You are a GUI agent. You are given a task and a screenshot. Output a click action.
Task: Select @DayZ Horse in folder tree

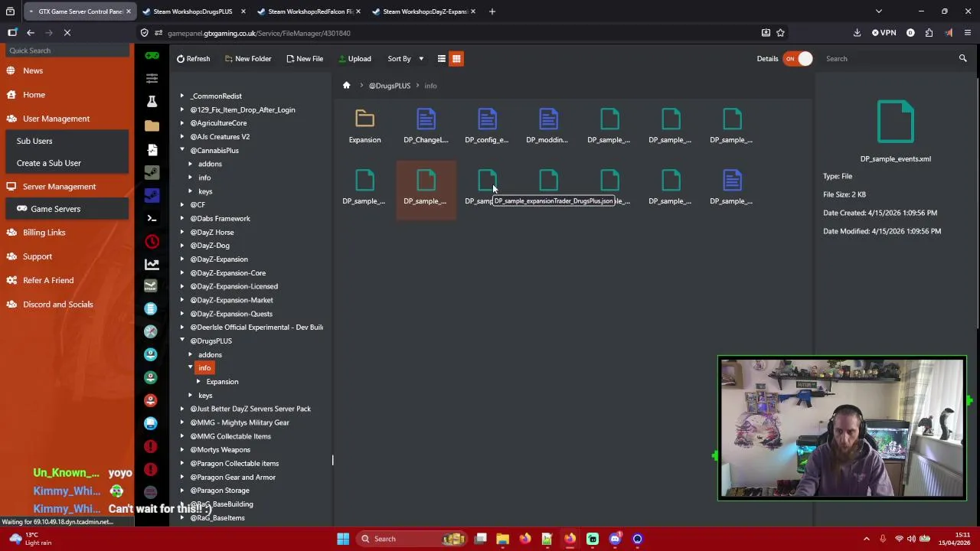[212, 233]
